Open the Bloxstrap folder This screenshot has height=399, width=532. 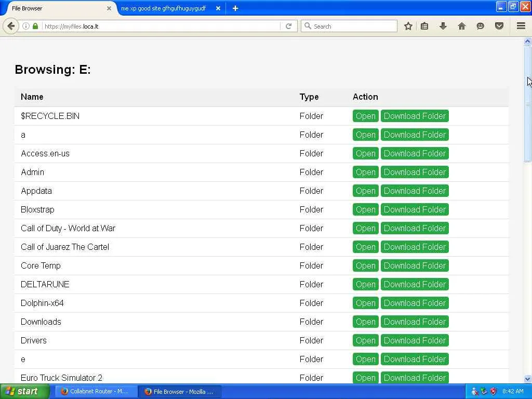point(365,209)
